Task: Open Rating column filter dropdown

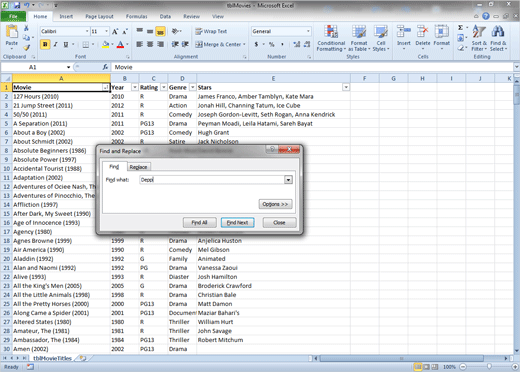Action: pyautogui.click(x=164, y=87)
